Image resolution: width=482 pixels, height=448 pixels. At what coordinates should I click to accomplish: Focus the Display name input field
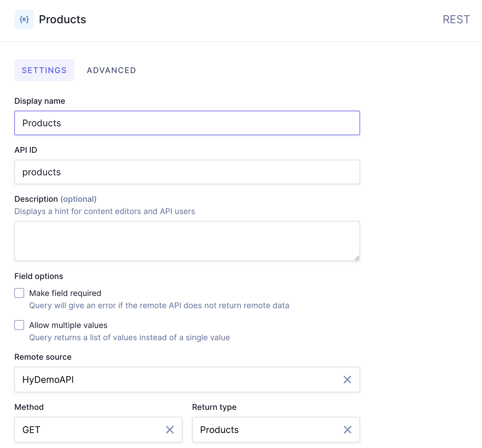187,123
